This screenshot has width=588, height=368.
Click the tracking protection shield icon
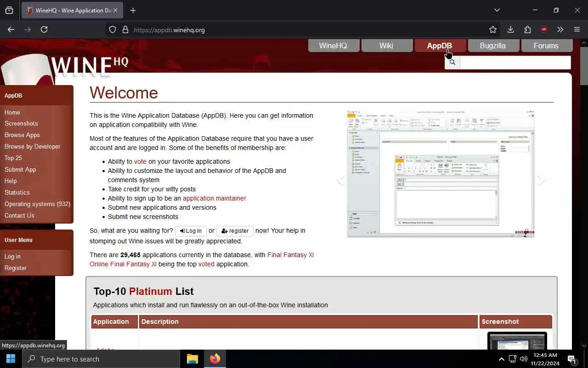113,29
